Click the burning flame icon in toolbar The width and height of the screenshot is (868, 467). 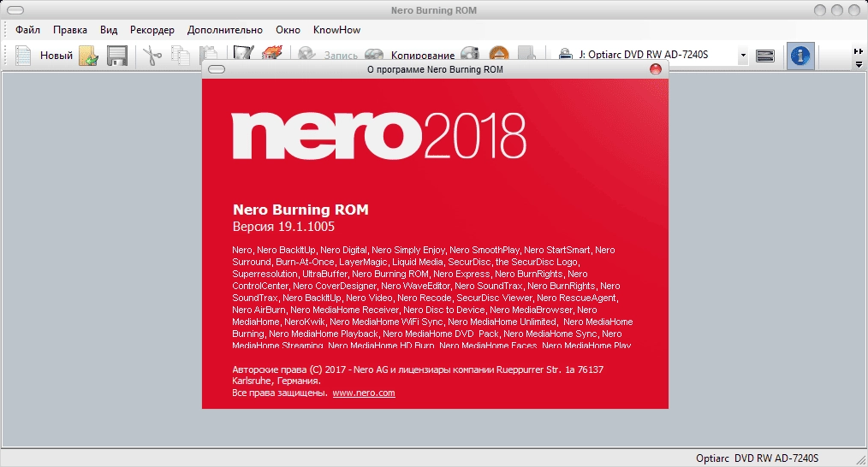[272, 52]
